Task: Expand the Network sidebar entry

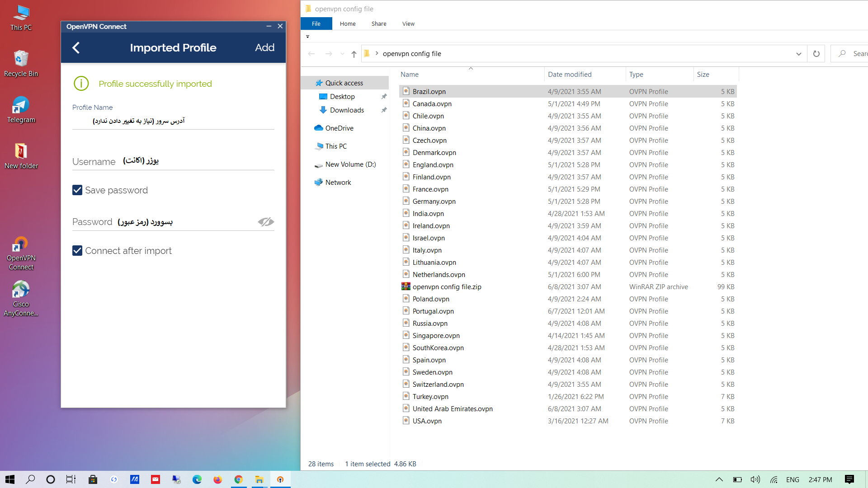Action: pos(311,183)
